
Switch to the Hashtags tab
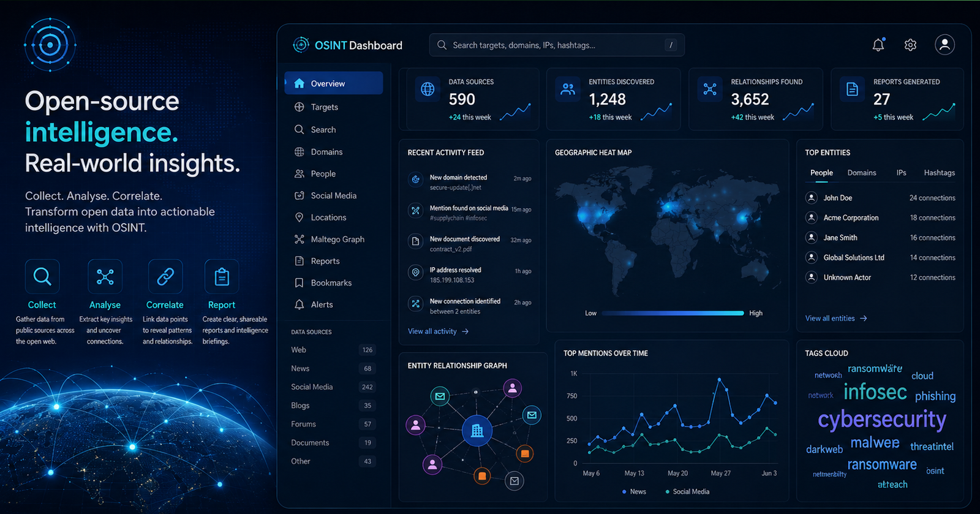(940, 173)
